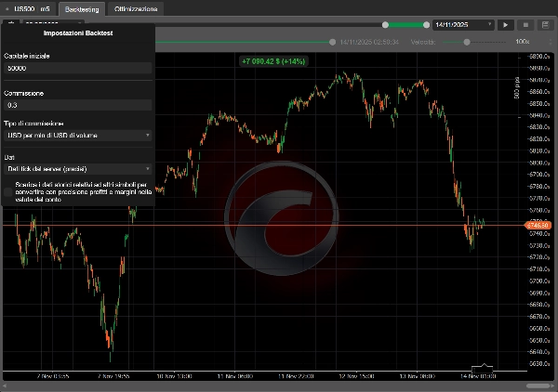The height and width of the screenshot is (392, 558).
Task: Click the profit label +7 090.42 $
Action: point(273,61)
